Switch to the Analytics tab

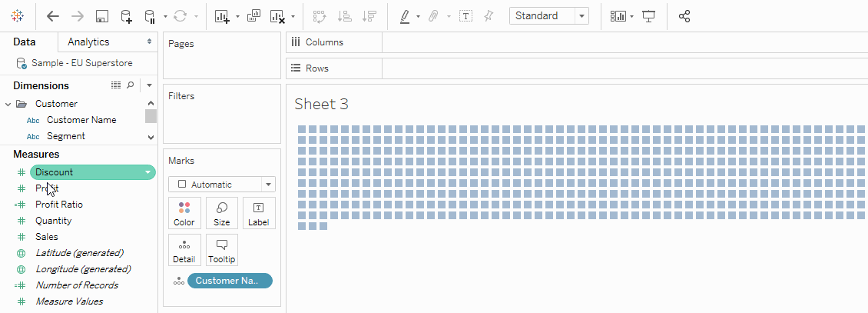tap(88, 42)
